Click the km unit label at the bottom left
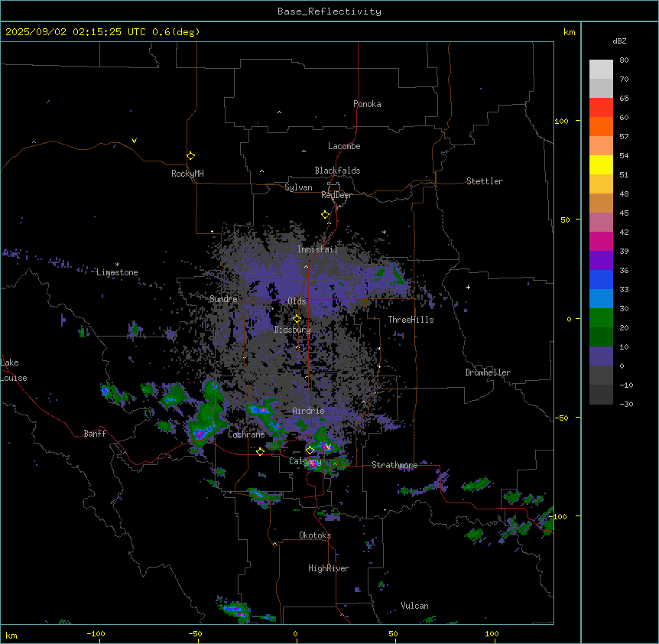This screenshot has height=644, width=659. [x=11, y=636]
